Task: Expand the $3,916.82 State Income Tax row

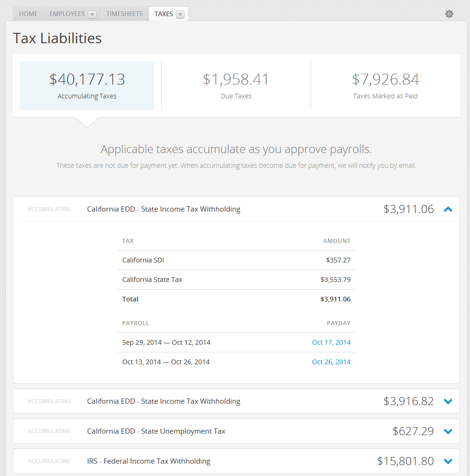Action: tap(448, 401)
